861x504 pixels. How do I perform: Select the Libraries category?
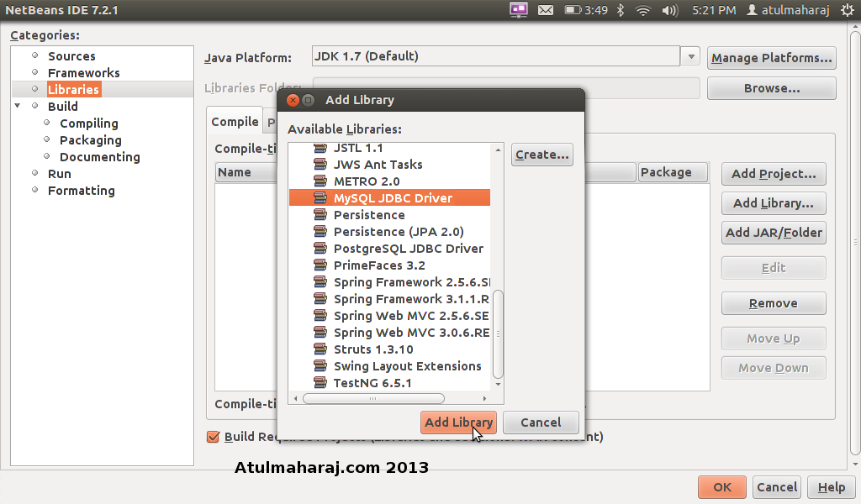[x=73, y=89]
